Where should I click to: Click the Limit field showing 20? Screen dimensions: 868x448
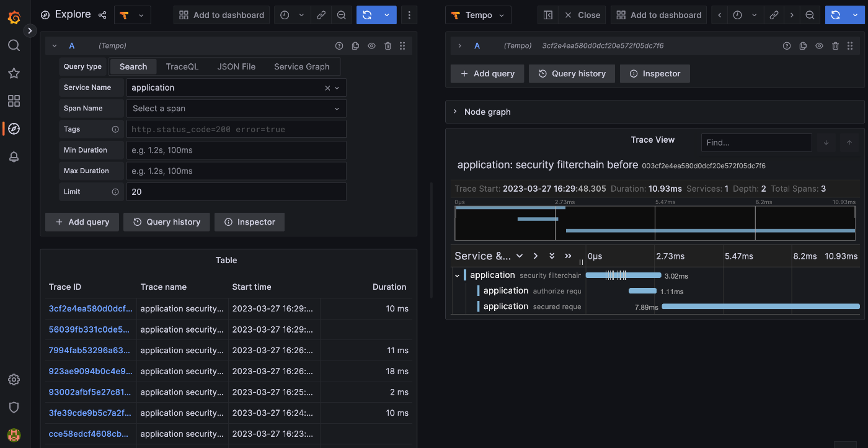236,192
